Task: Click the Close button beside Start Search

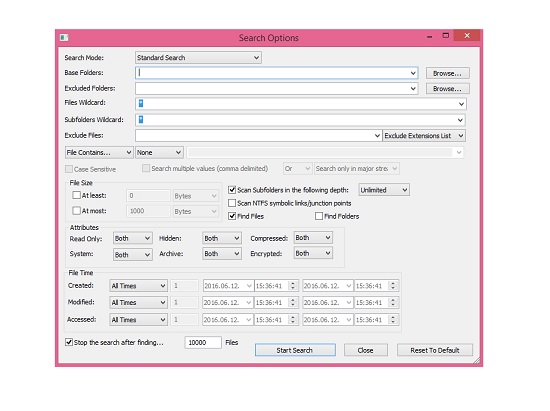Action: click(x=365, y=350)
